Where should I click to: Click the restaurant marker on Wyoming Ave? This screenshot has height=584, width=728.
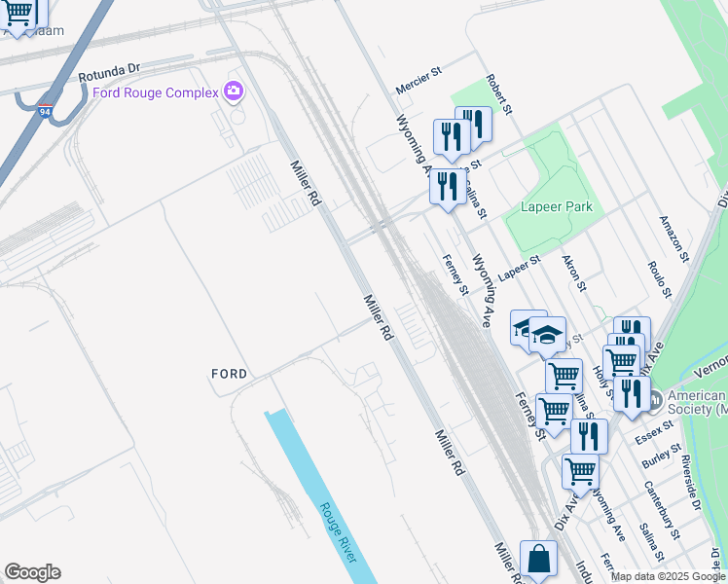(448, 187)
